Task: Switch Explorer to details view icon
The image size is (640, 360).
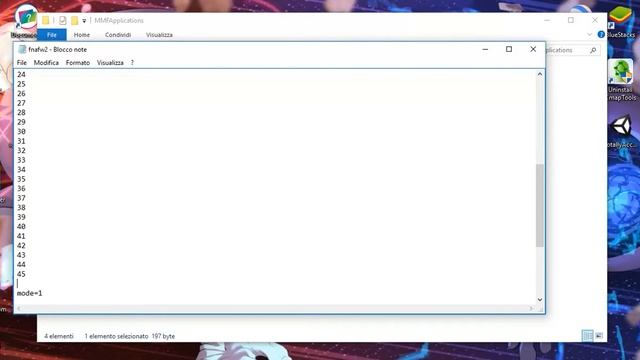Action: tap(587, 336)
